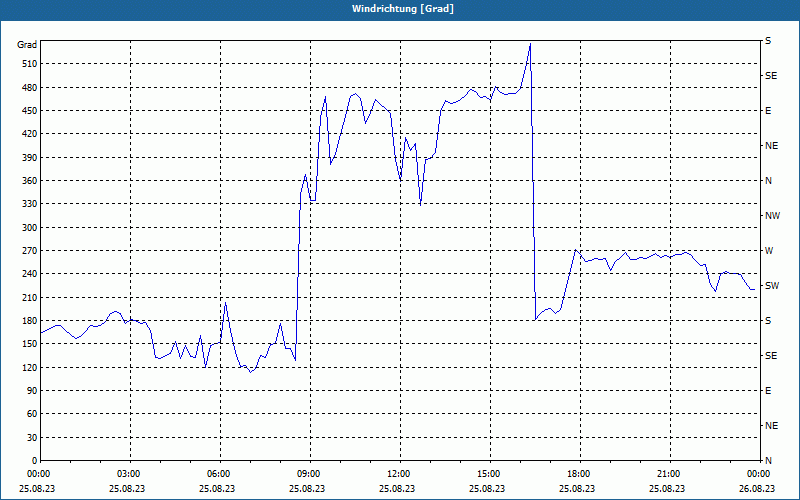The height and width of the screenshot is (500, 800).
Task: Click the 'SE' compass label beside the 480 gridline
Action: click(771, 76)
